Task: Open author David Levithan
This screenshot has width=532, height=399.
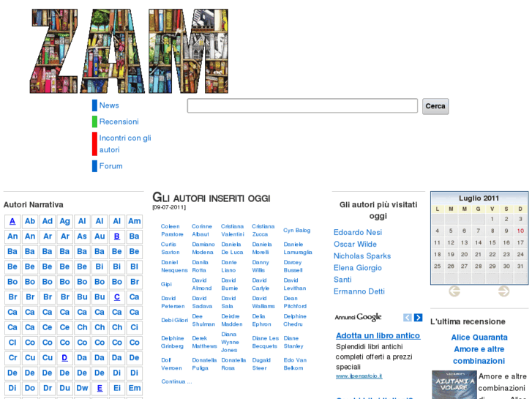Action: click(294, 284)
